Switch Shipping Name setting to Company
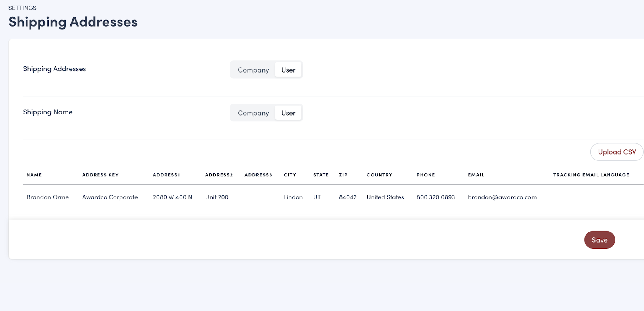This screenshot has width=644, height=311. pyautogui.click(x=253, y=113)
